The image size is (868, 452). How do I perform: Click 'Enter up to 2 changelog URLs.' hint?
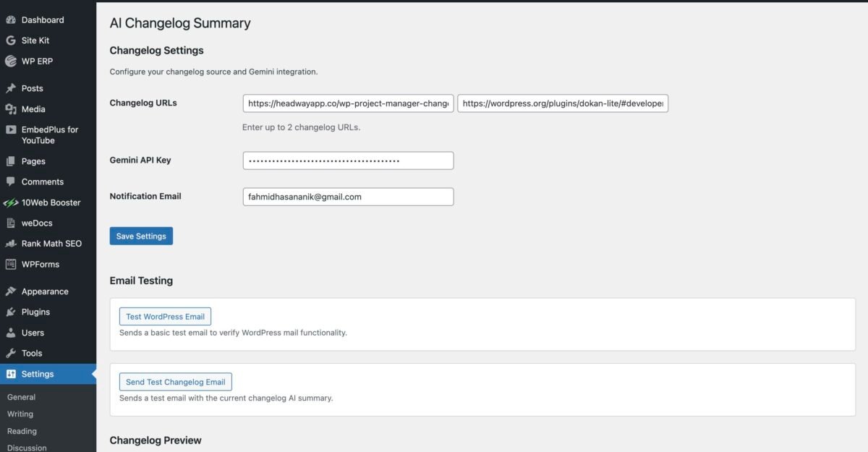coord(302,127)
